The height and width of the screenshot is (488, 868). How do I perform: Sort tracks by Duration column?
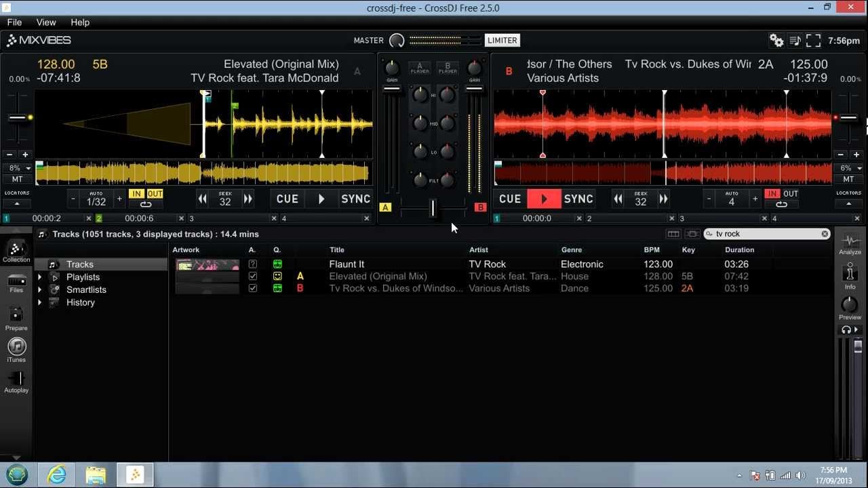pos(739,250)
